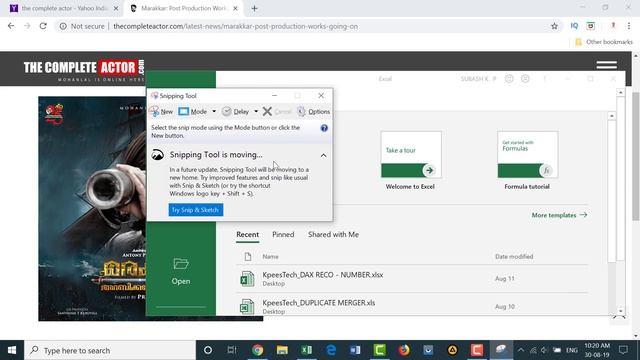Open Task View from the taskbar
The height and width of the screenshot is (360, 640).
coord(232,350)
